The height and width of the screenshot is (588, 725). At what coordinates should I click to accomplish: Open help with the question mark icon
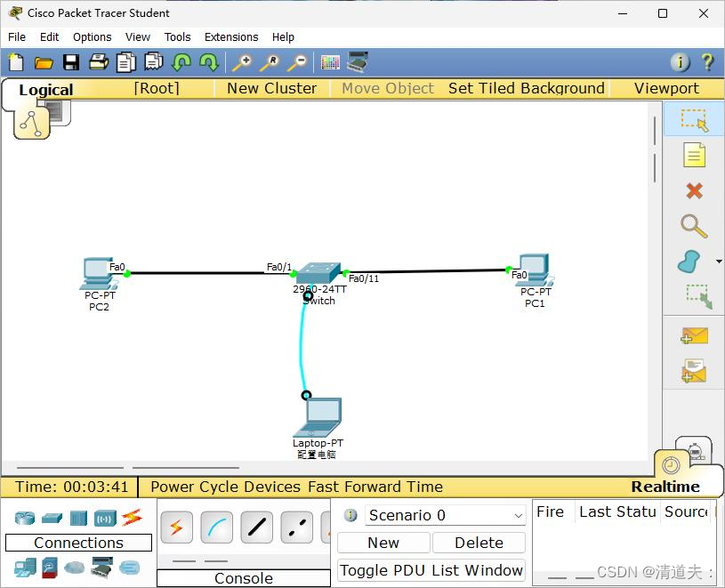coord(707,61)
